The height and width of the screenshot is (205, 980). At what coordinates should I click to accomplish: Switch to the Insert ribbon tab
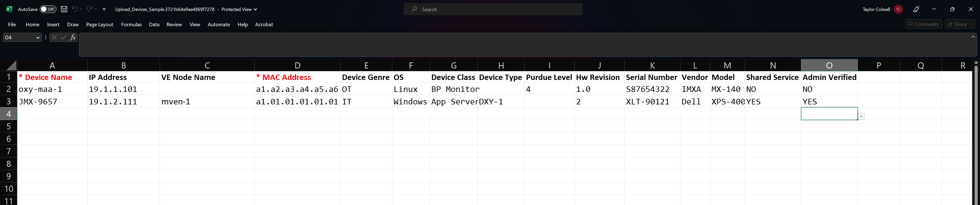pyautogui.click(x=53, y=24)
